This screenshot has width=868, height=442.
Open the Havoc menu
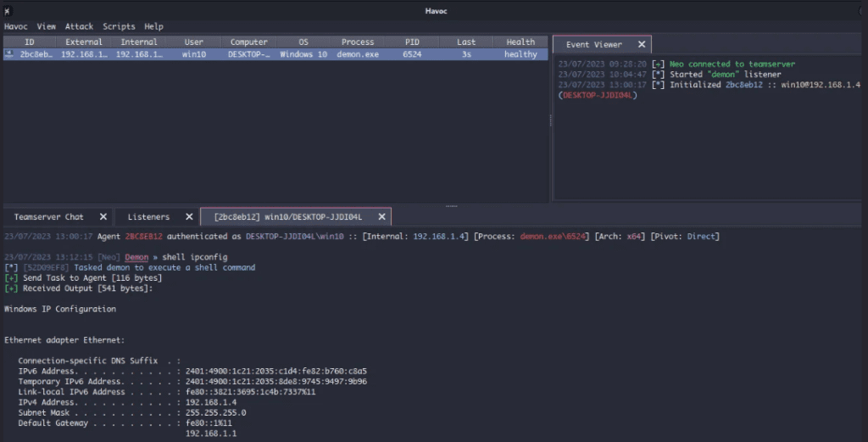[16, 27]
